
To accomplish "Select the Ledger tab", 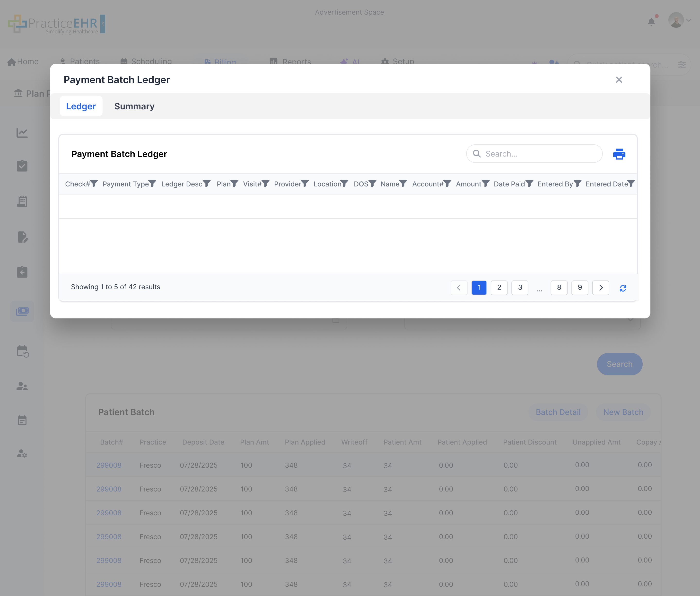I will (x=81, y=106).
